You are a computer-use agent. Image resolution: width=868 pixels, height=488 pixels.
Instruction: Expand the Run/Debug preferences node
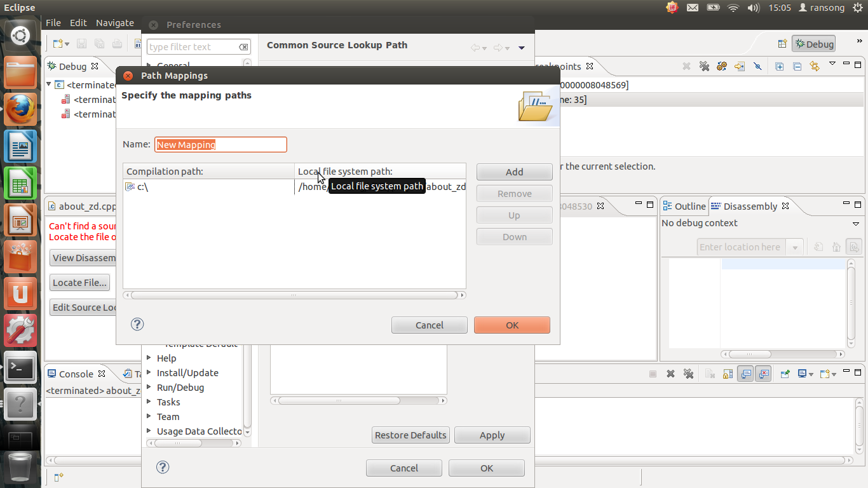149,387
